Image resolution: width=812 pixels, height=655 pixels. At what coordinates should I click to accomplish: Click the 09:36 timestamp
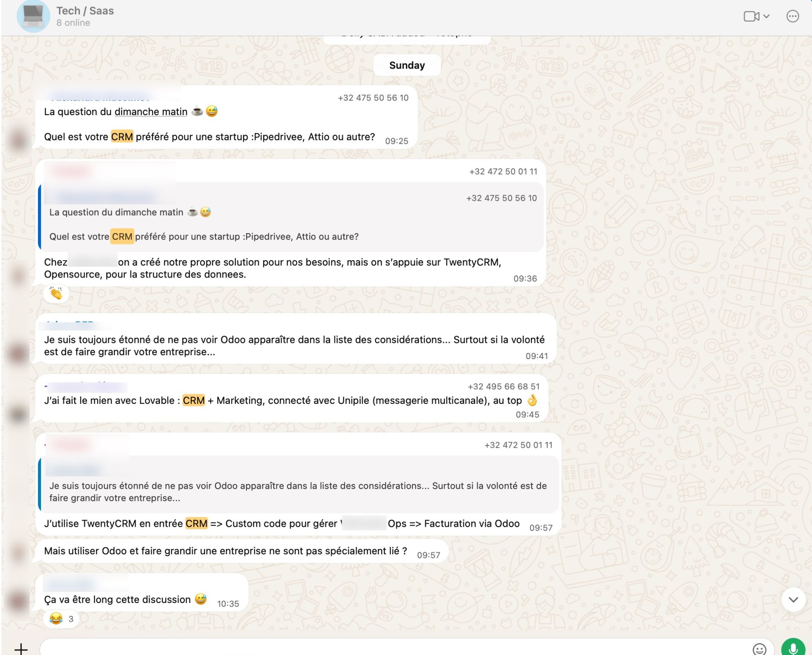525,279
